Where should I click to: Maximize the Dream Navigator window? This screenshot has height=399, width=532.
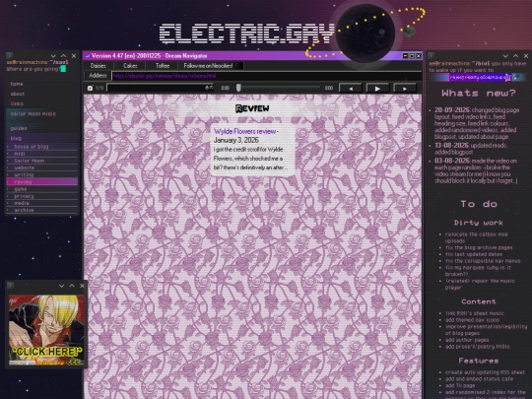click(x=412, y=55)
